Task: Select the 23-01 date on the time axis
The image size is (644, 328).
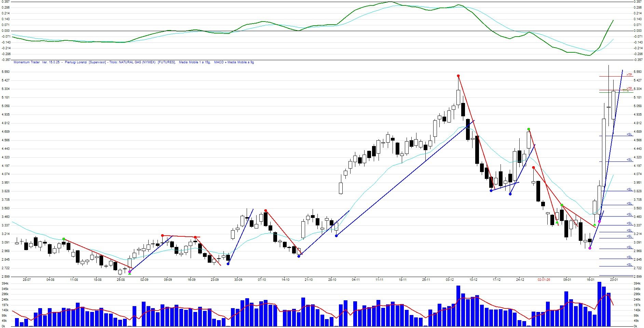Action: (614, 279)
